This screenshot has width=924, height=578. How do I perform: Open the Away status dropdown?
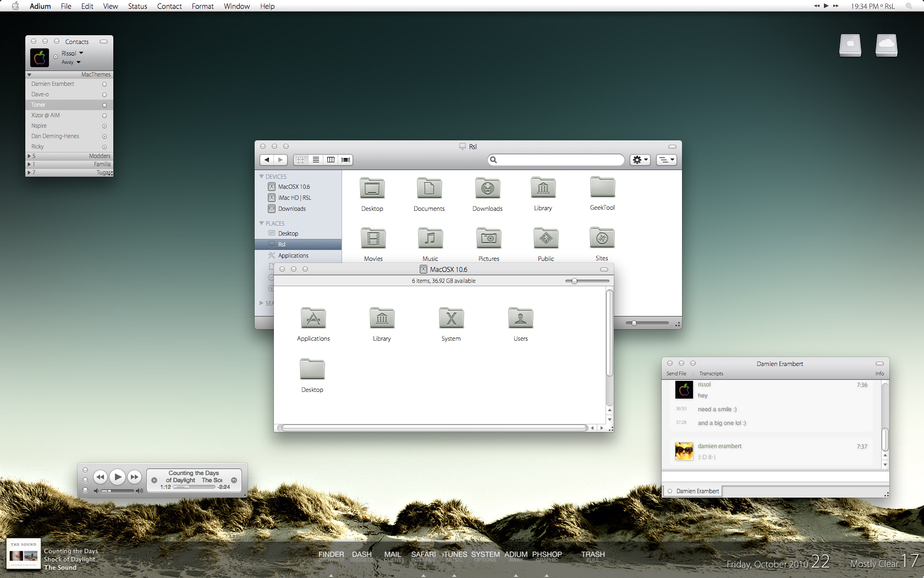[71, 62]
